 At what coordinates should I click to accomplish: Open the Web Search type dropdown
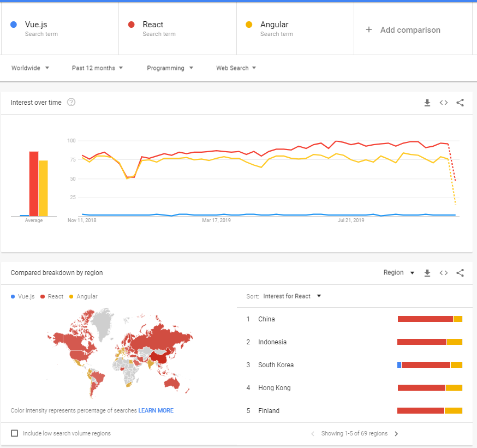[x=236, y=68]
